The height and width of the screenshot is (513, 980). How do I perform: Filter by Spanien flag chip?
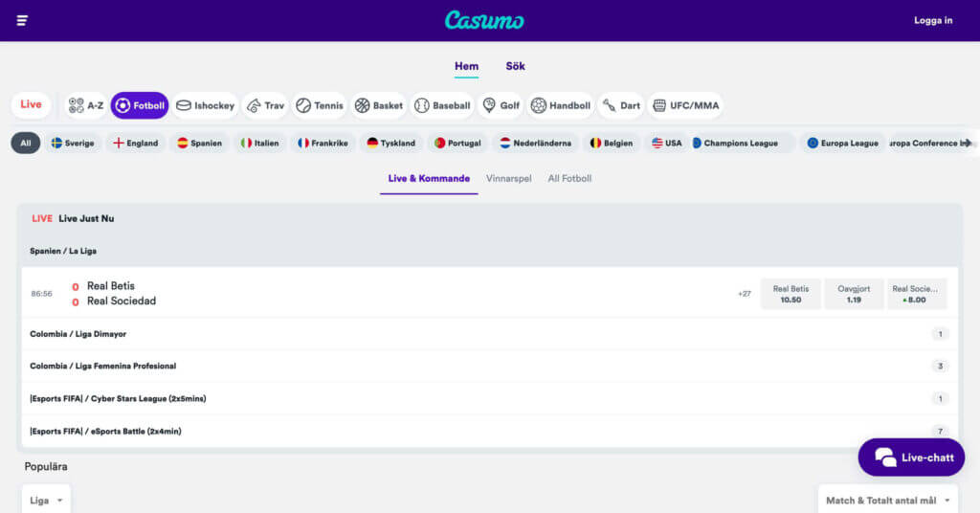(199, 144)
